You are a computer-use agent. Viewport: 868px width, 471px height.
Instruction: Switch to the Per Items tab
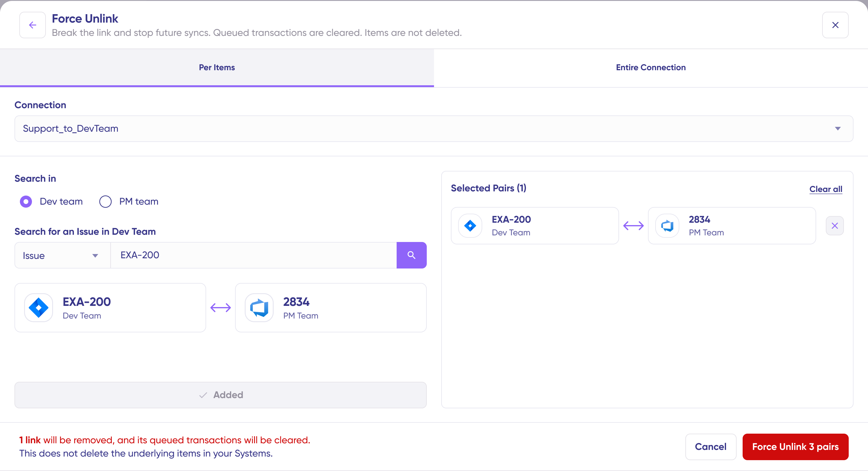click(x=217, y=68)
